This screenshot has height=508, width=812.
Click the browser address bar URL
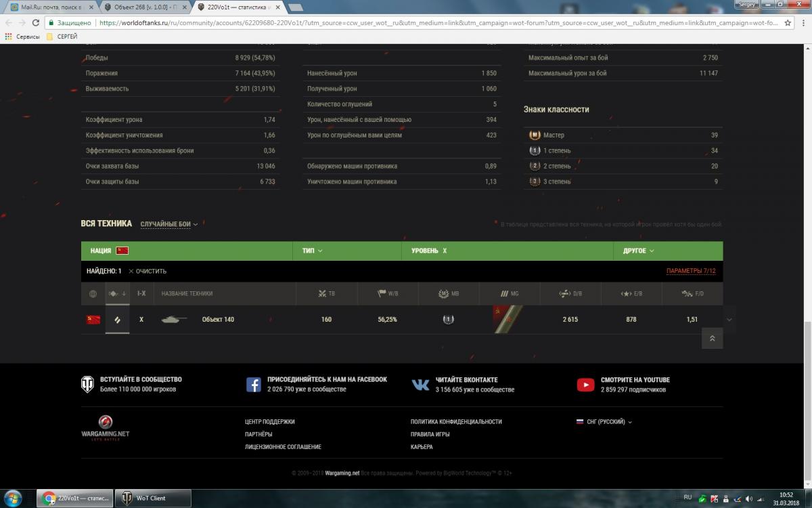[437, 22]
